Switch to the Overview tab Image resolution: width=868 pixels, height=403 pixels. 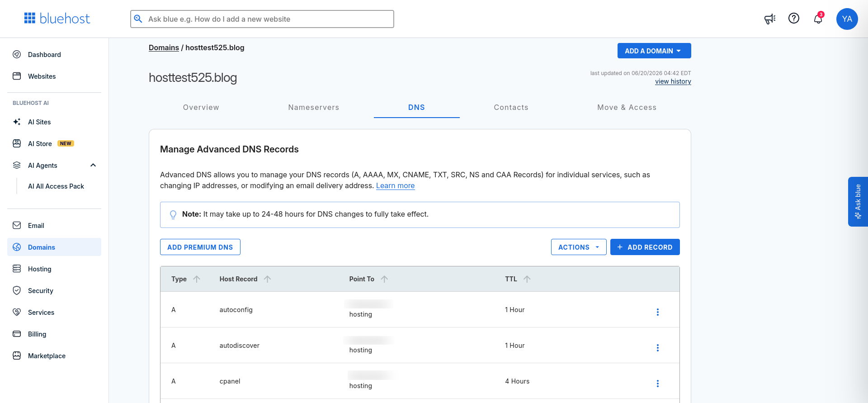(201, 107)
